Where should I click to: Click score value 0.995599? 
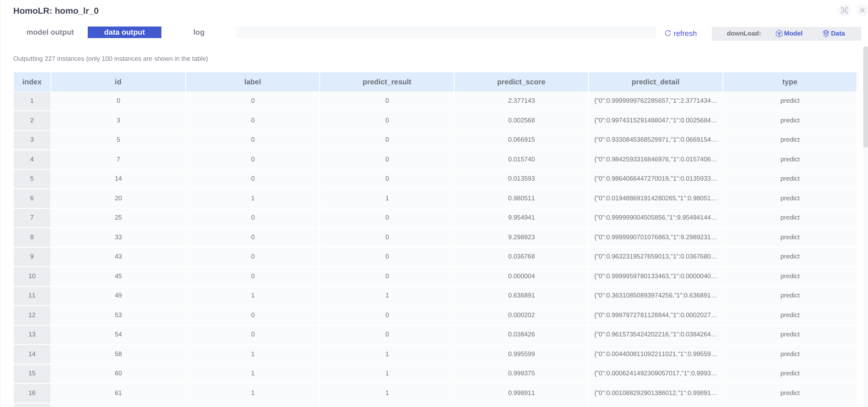point(521,354)
